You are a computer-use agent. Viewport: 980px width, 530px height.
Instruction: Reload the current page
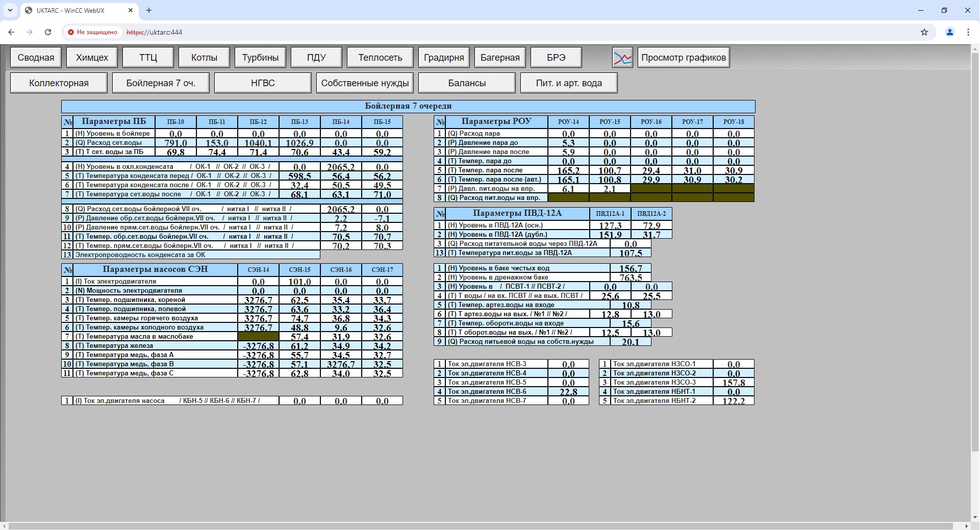(x=48, y=32)
